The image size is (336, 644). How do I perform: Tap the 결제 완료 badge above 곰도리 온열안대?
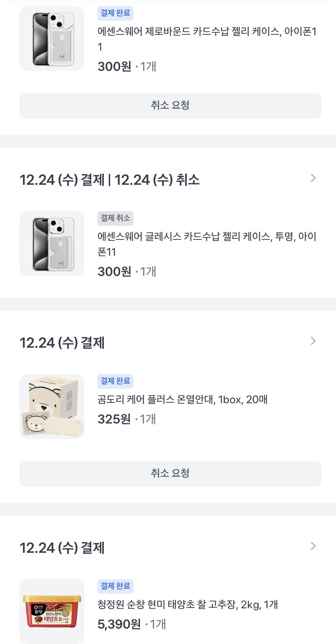pos(115,381)
